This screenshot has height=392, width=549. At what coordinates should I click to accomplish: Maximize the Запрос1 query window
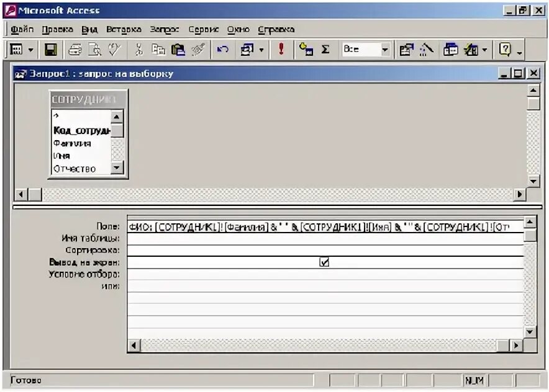coord(518,73)
